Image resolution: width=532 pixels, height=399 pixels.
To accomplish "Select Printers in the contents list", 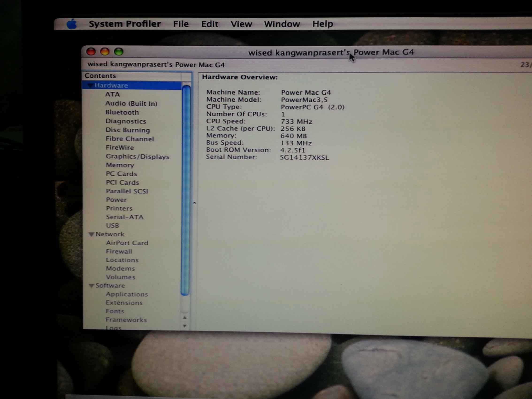I will (x=119, y=208).
